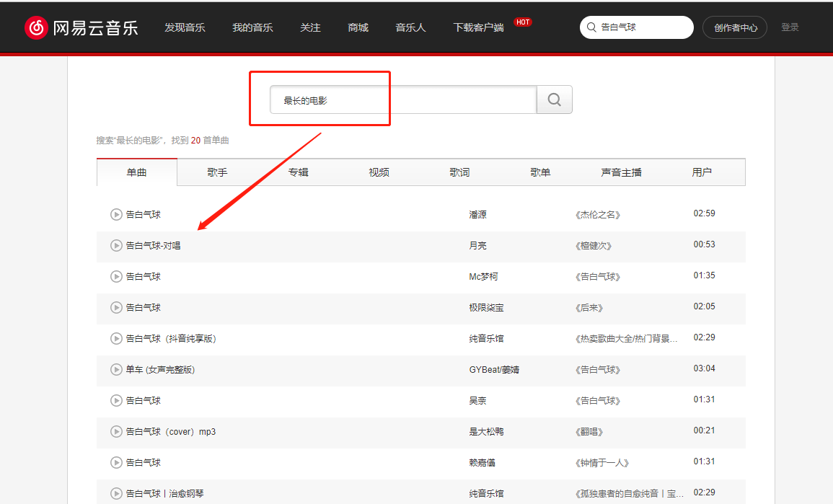Play 告白气球-对唱 by 月亮
This screenshot has height=504, width=833.
click(116, 245)
